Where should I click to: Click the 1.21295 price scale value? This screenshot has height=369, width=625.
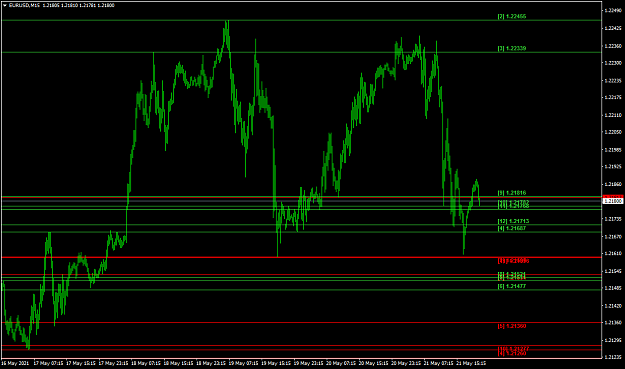pyautogui.click(x=613, y=340)
